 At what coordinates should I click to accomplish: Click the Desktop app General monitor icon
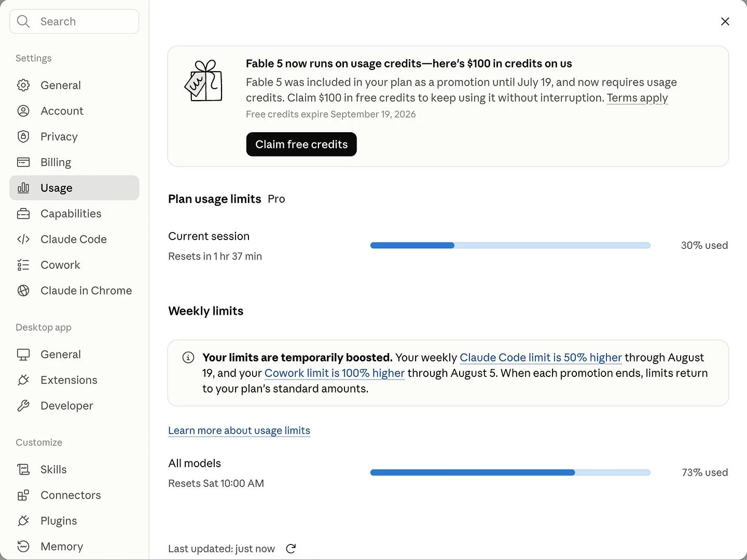click(23, 355)
